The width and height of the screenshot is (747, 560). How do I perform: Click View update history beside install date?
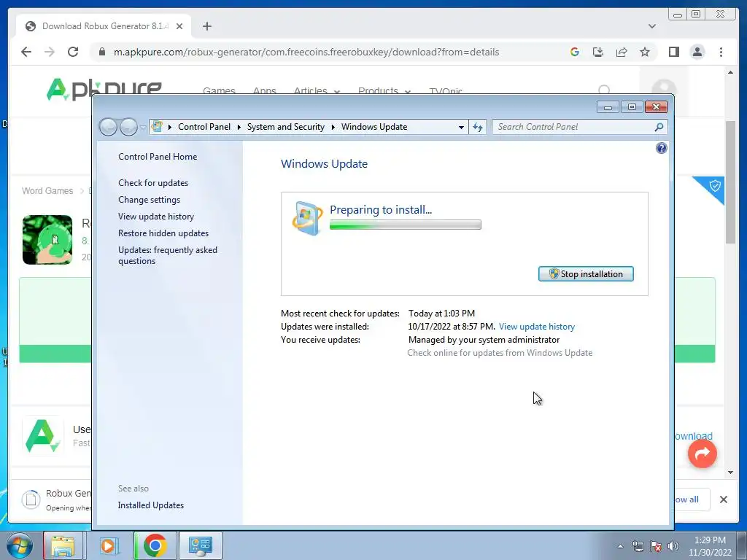[537, 327]
